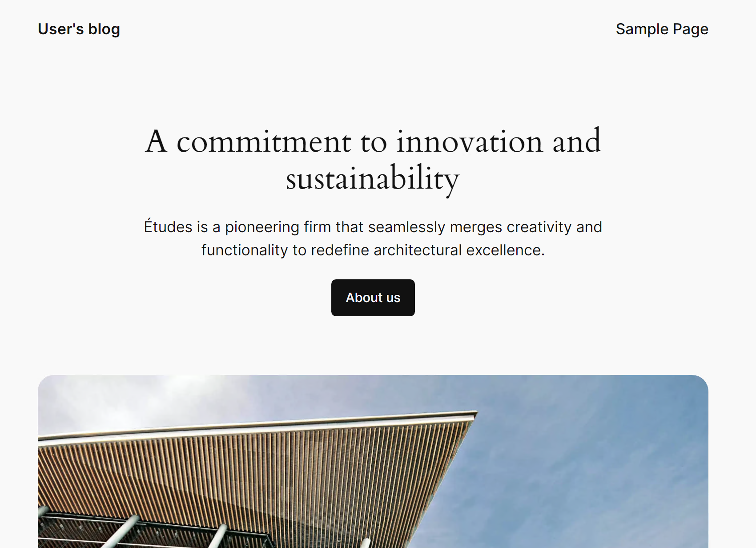Click the About us button
This screenshot has width=756, height=548.
pyautogui.click(x=373, y=298)
